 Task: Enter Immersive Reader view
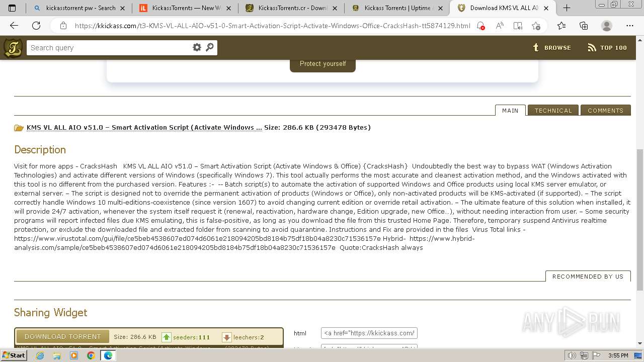[x=518, y=26]
